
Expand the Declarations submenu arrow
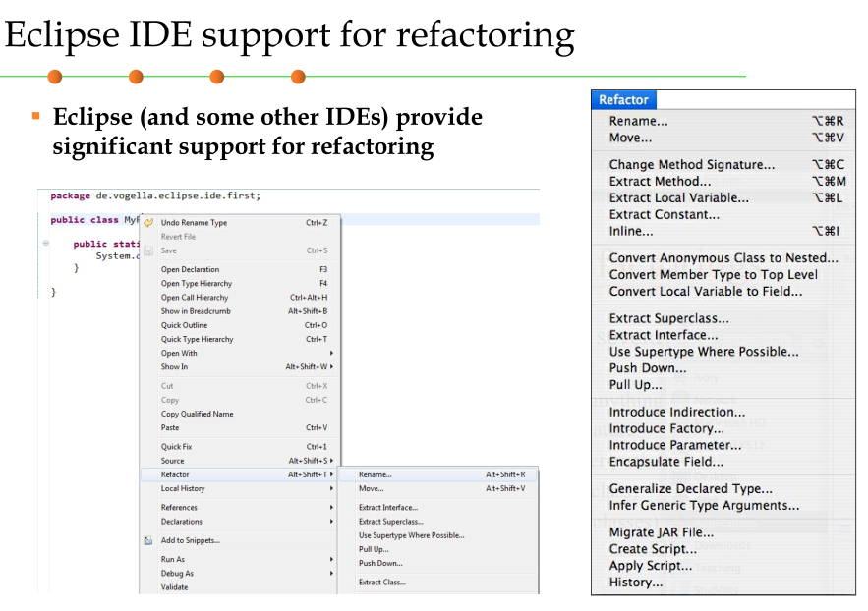pos(331,522)
